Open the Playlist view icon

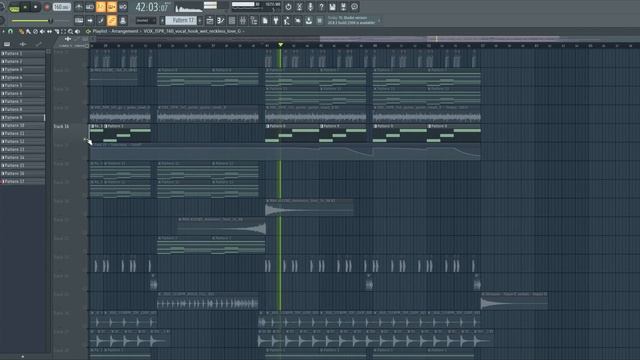click(x=210, y=20)
